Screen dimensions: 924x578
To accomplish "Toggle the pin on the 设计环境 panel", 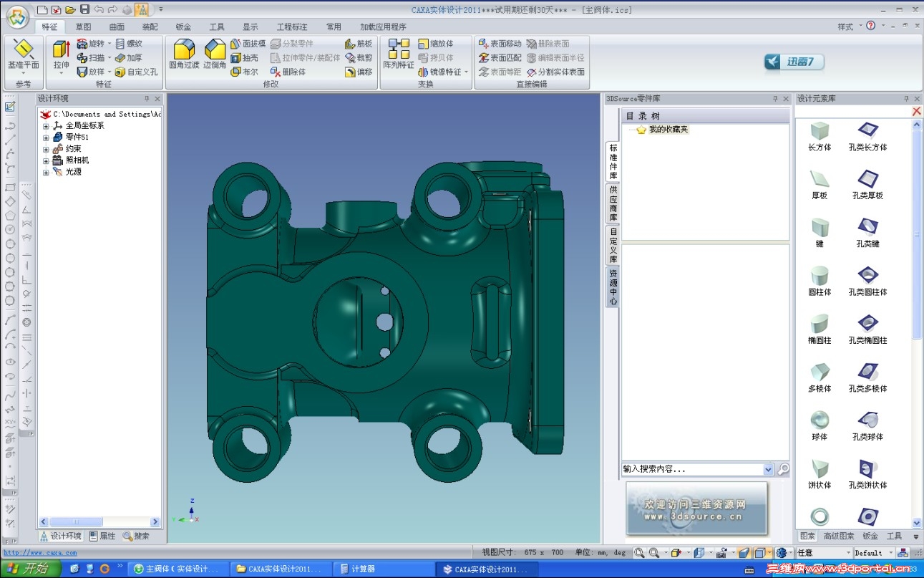I will 147,99.
